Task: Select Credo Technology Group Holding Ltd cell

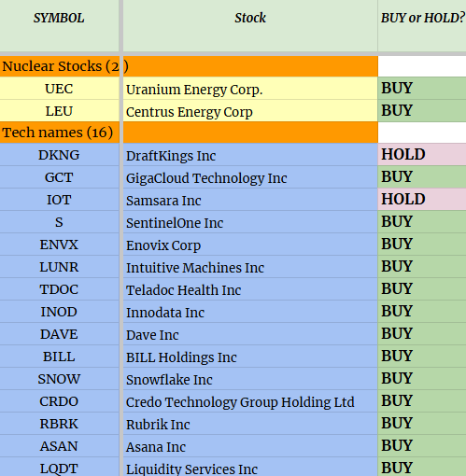Action: click(x=250, y=401)
